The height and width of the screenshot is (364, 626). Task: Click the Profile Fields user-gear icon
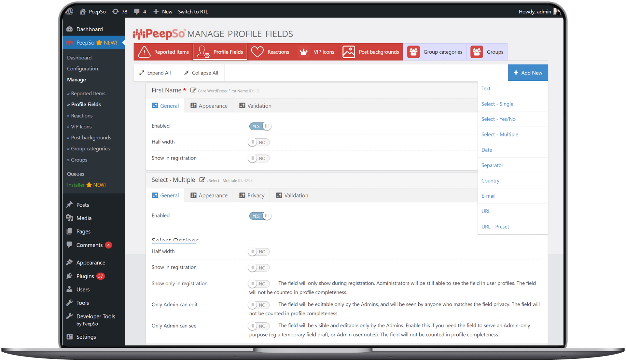(x=203, y=52)
